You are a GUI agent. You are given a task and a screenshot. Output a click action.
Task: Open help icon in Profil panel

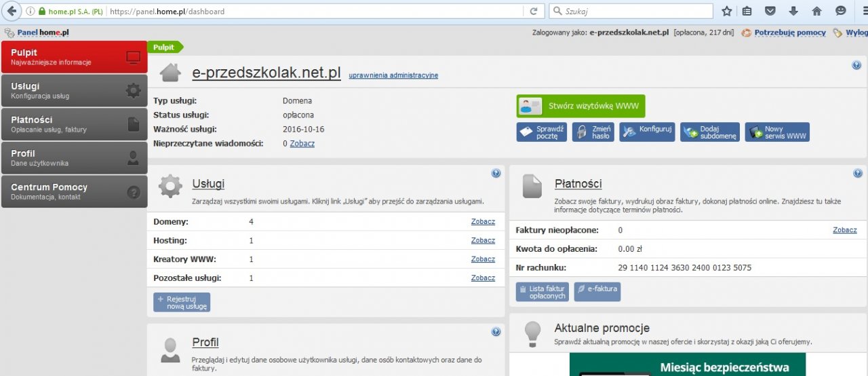point(496,332)
